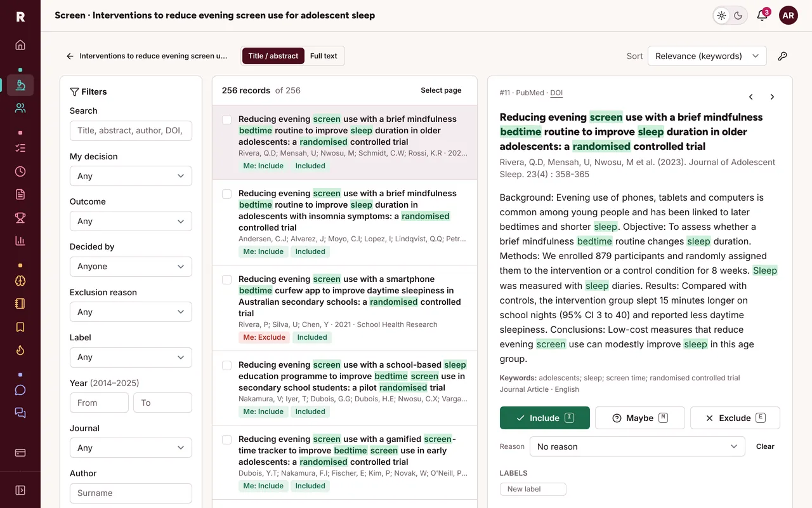Viewport: 812px width, 508px height.
Task: Check the school-based sleep education record checkbox
Action: pyautogui.click(x=226, y=365)
